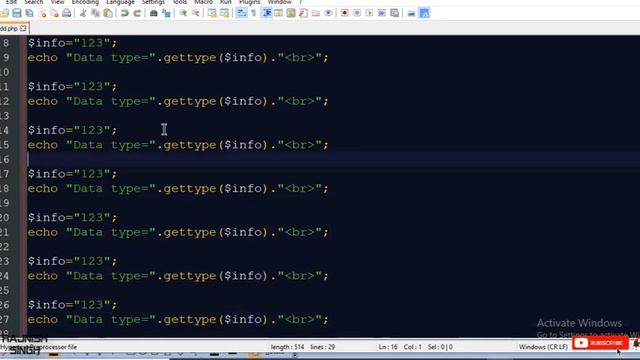Open the Plugins menu
640x360 pixels.
pyautogui.click(x=249, y=2)
